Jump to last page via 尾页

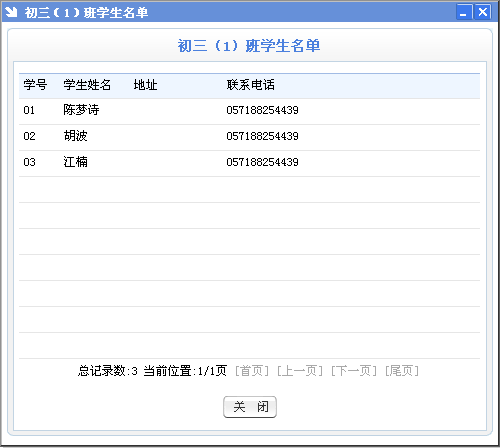402,371
